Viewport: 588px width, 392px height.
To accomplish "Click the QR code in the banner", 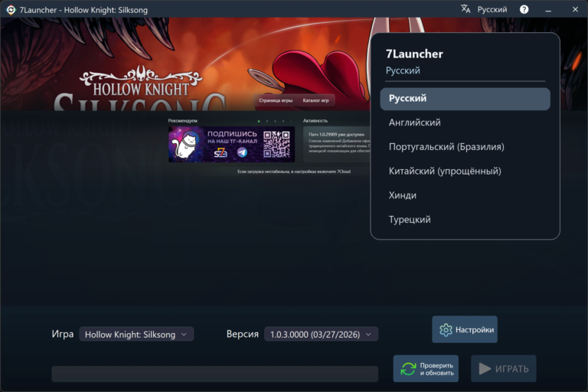I will [276, 145].
